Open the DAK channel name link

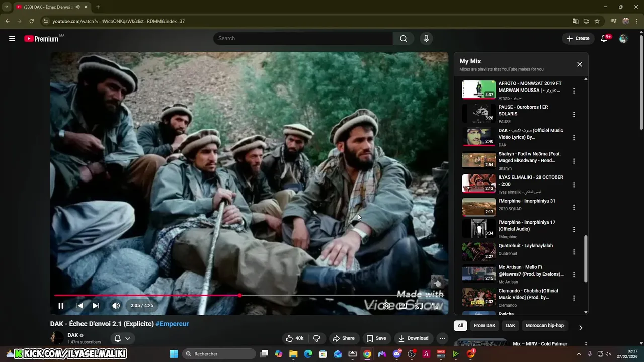pos(73,335)
